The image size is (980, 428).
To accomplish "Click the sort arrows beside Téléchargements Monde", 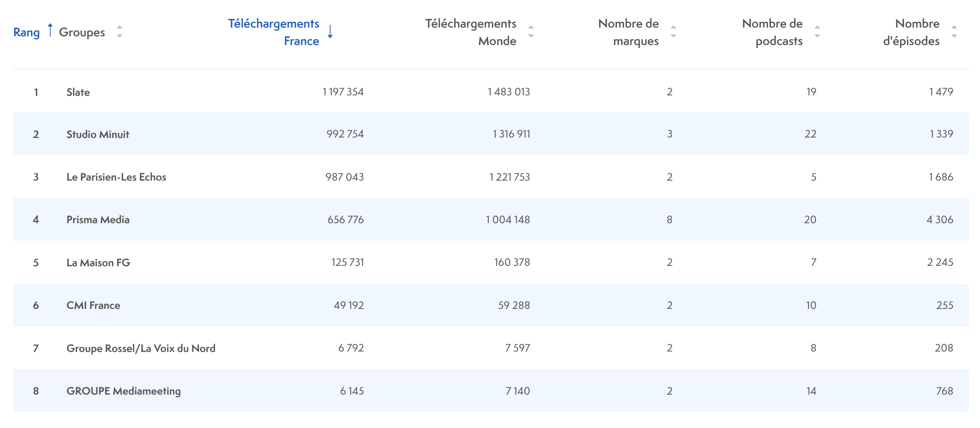I will (x=531, y=32).
